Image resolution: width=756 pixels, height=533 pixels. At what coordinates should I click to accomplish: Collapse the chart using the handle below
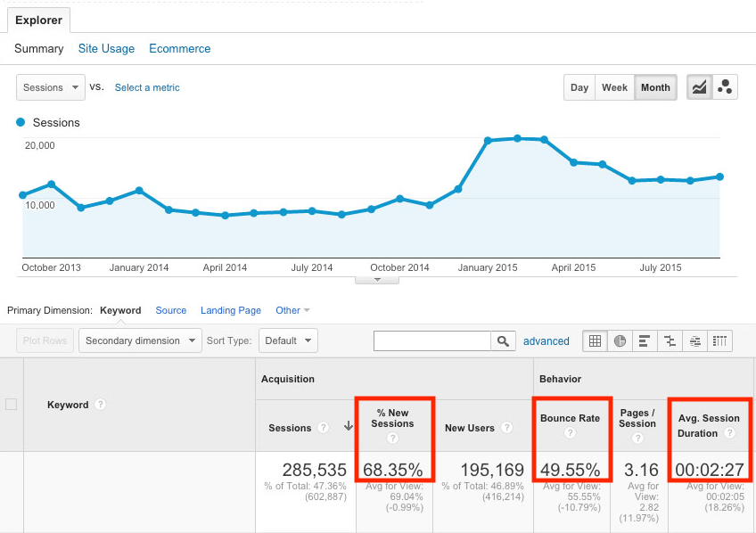(x=377, y=280)
